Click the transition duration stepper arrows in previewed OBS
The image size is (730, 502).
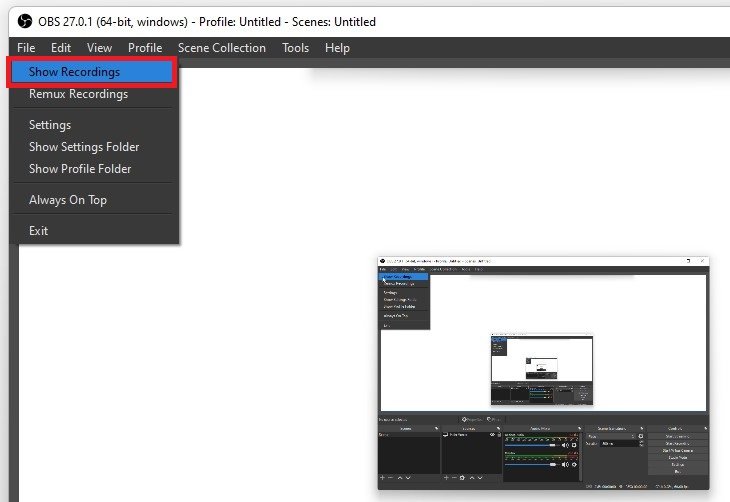pyautogui.click(x=641, y=444)
